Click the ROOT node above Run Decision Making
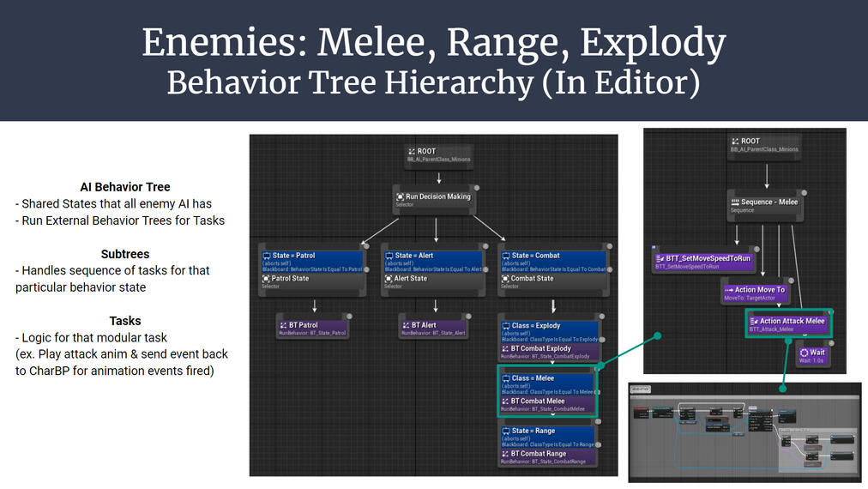The width and height of the screenshot is (868, 489). [439, 154]
